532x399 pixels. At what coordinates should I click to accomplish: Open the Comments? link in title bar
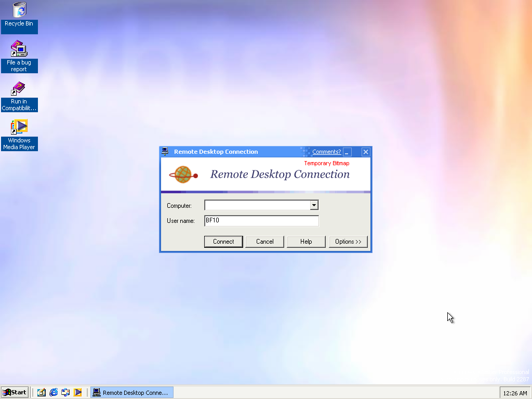[x=326, y=152]
